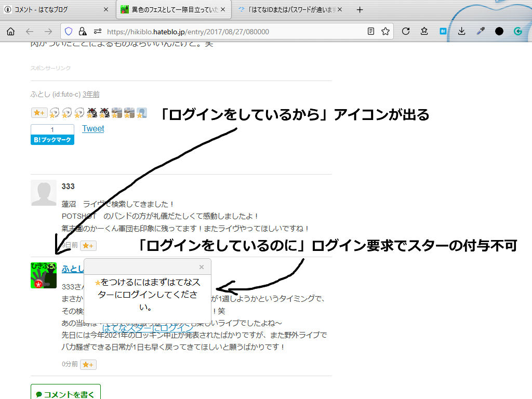Viewport: 532px width, 399px height.
Task: Open tracking protection shield icon
Action: pos(69,32)
